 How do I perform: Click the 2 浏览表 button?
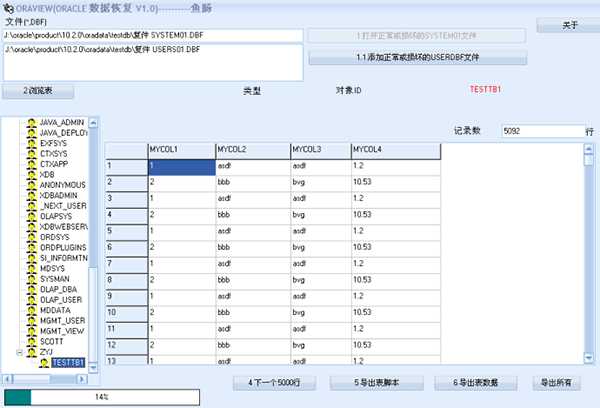tap(38, 91)
